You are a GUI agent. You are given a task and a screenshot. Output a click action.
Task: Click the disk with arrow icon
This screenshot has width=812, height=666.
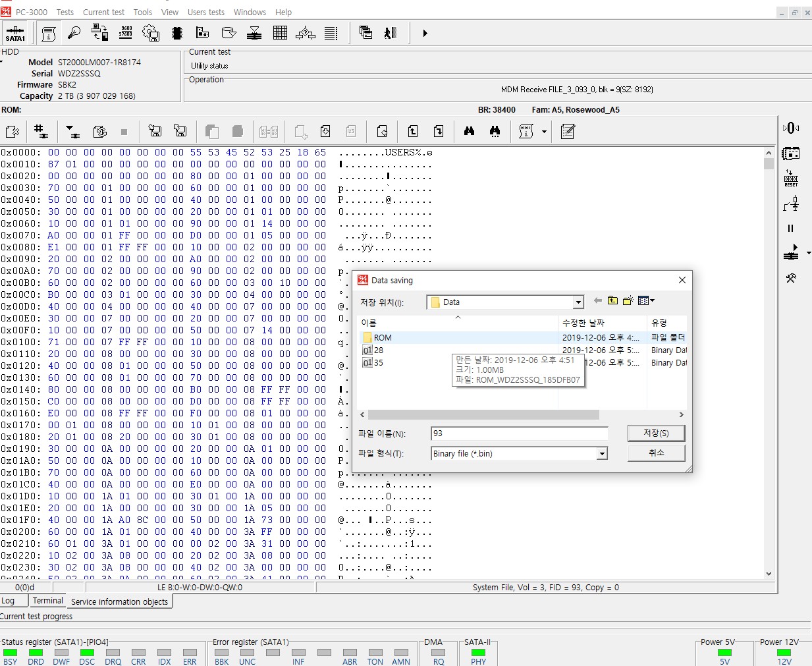point(229,33)
